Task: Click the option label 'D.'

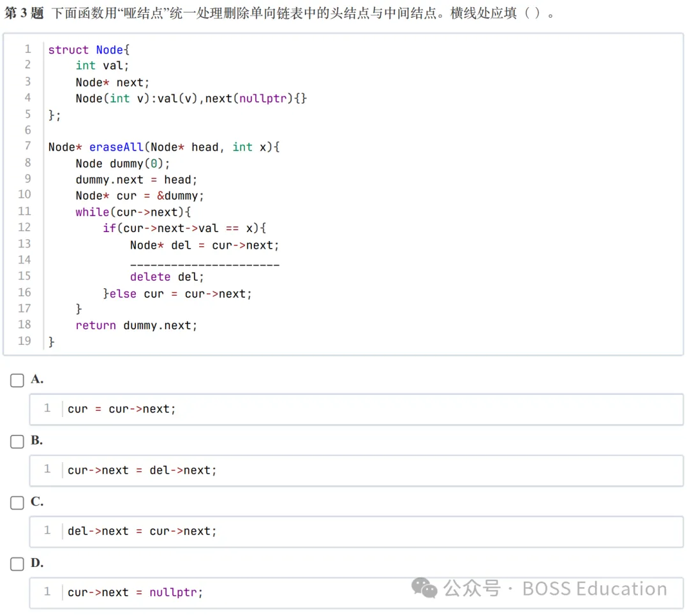Action: [x=37, y=562]
